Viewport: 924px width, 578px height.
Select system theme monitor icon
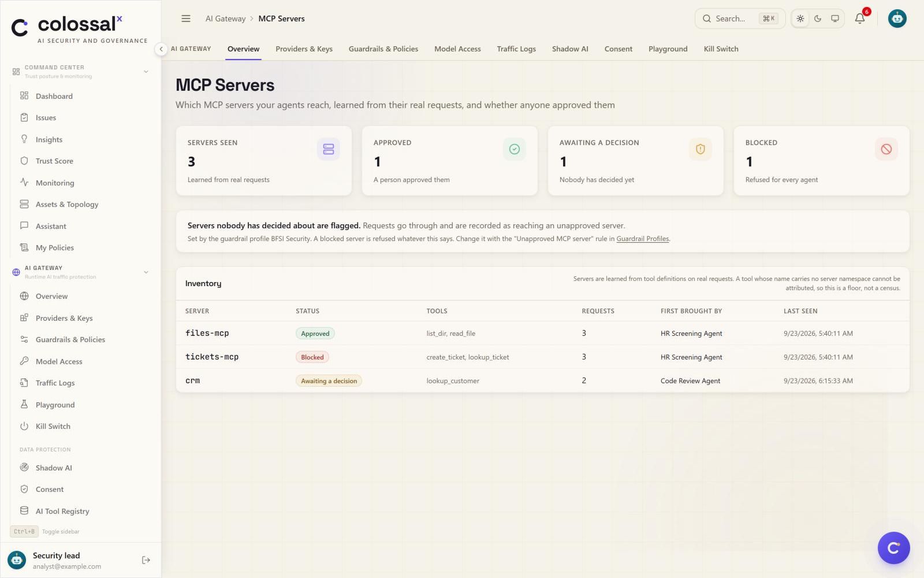(835, 18)
